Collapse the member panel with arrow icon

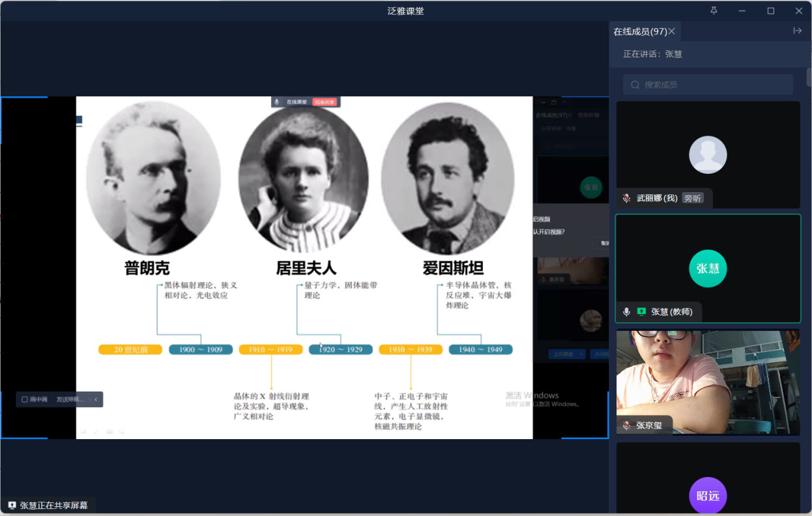797,31
